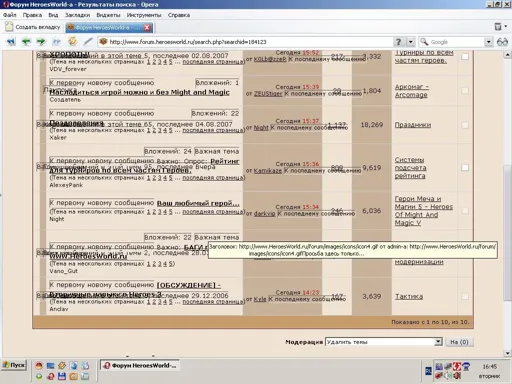Click the binoculars view icon

502,42
